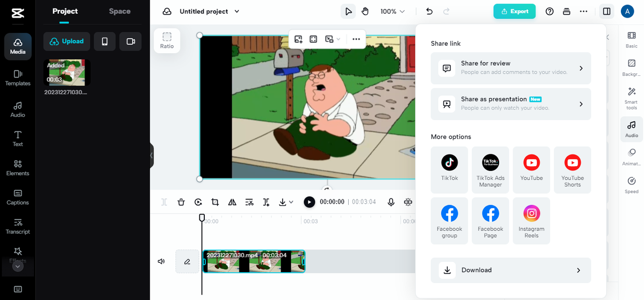Click the timeline playhead marker
Image resolution: width=644 pixels, height=300 pixels.
click(202, 218)
